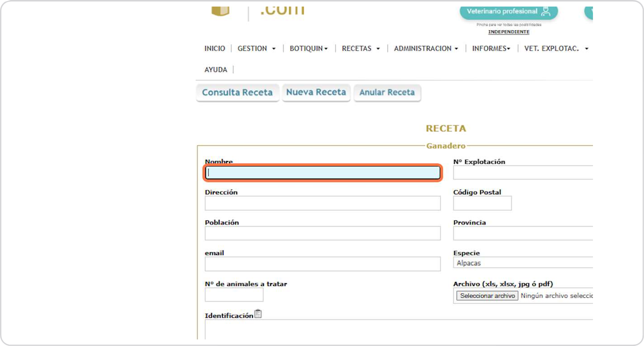The image size is (644, 346).
Task: Click the Código Postal input field
Action: coord(482,203)
